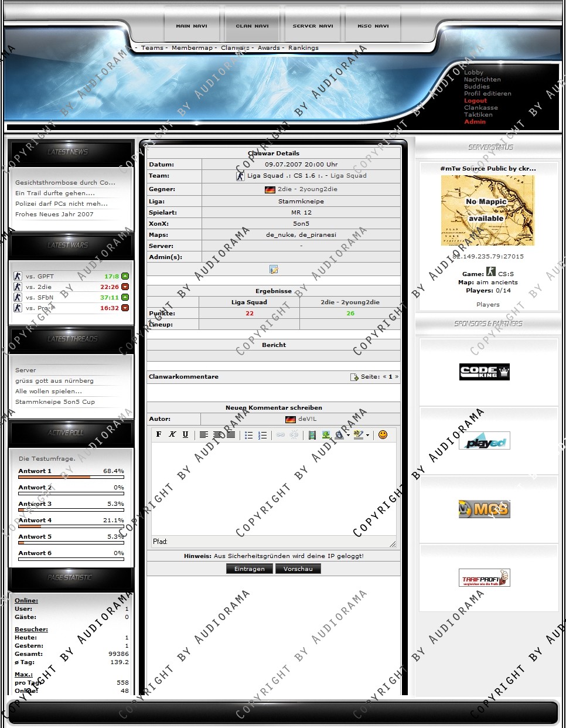Toggle italic formatting in comment editor
The height and width of the screenshot is (728, 566).
(x=172, y=434)
